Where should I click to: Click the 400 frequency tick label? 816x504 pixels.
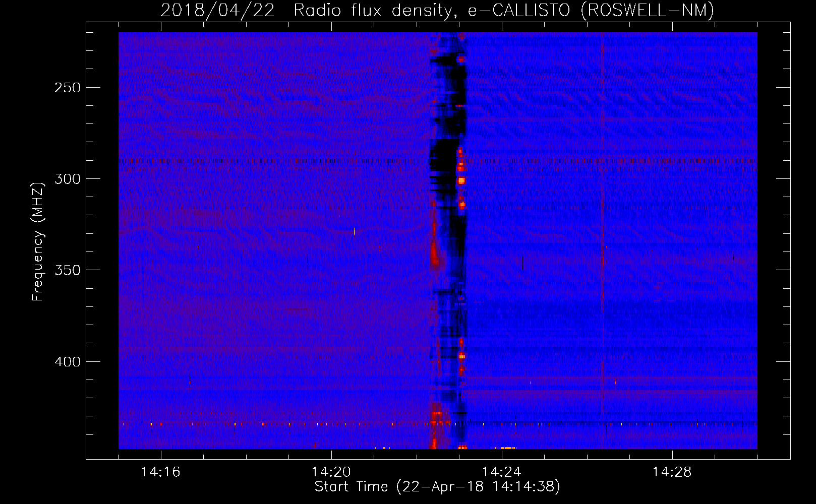(x=67, y=362)
